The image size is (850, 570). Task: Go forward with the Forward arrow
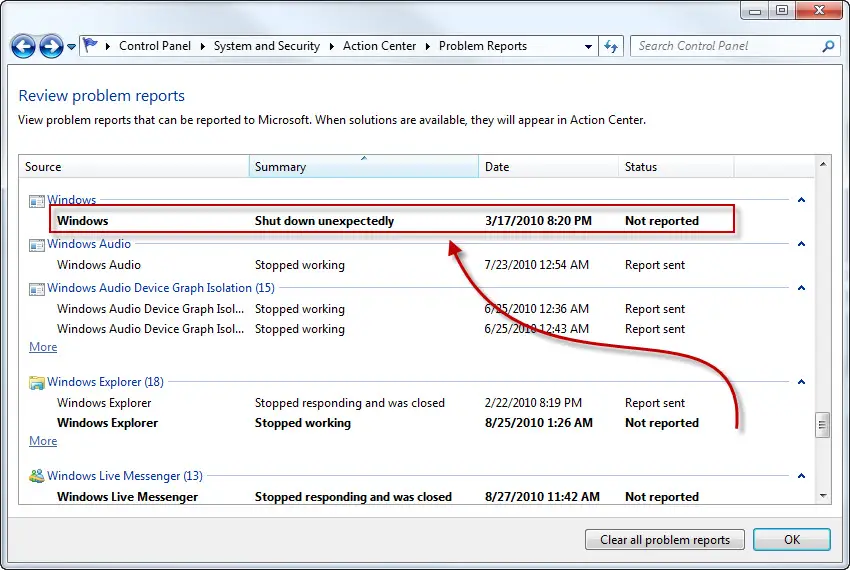coord(51,46)
